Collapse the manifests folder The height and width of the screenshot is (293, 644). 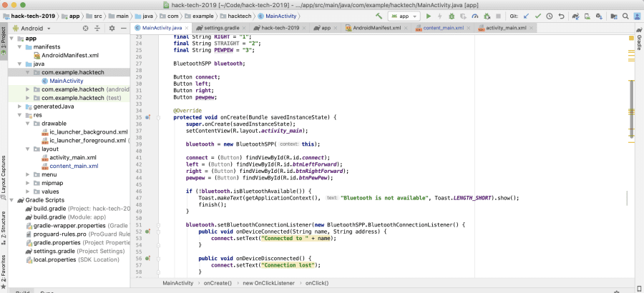tap(20, 46)
